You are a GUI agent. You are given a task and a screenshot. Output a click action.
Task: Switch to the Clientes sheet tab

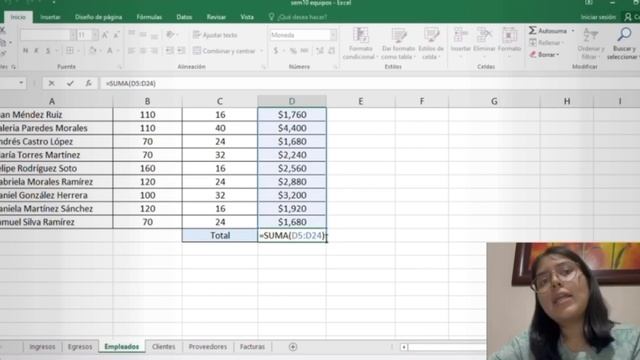[163, 347]
